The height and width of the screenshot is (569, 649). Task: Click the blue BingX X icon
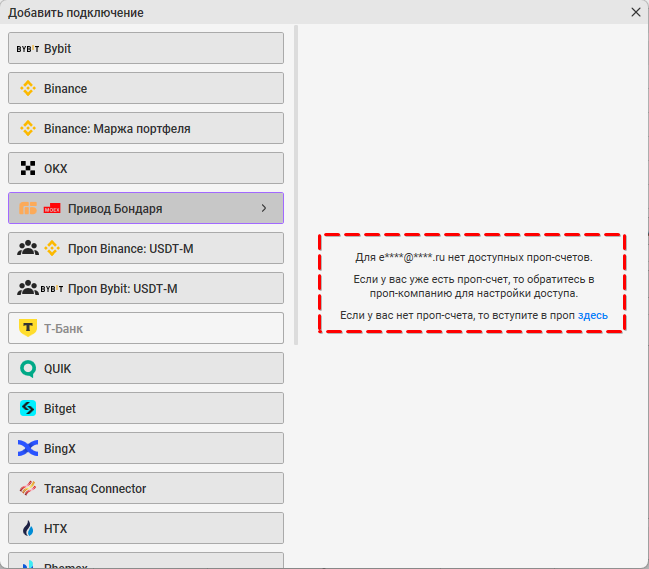pyautogui.click(x=28, y=448)
